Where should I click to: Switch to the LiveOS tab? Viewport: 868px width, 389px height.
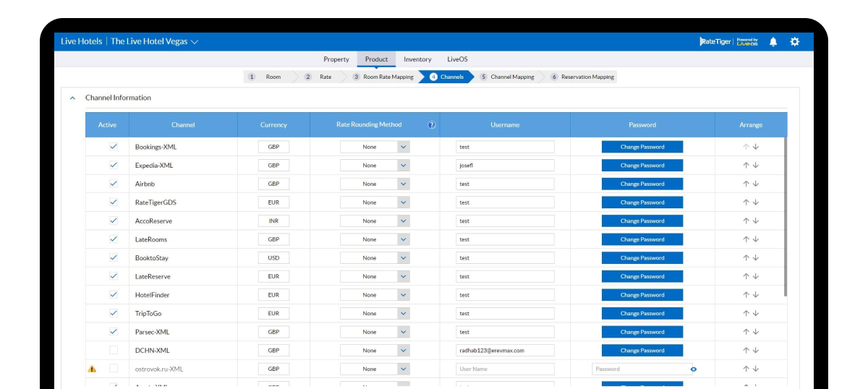(457, 59)
